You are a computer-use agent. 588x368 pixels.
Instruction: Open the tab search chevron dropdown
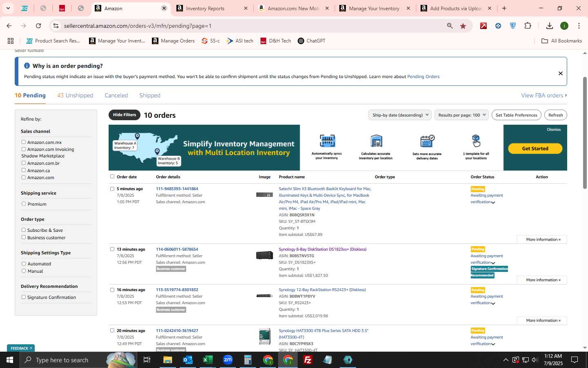8,8
